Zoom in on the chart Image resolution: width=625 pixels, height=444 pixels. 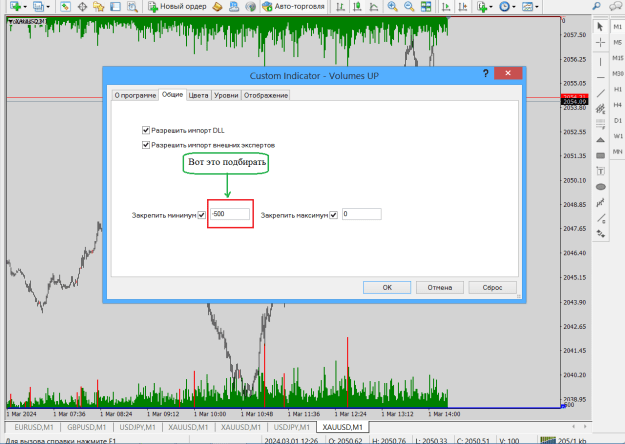coord(392,6)
